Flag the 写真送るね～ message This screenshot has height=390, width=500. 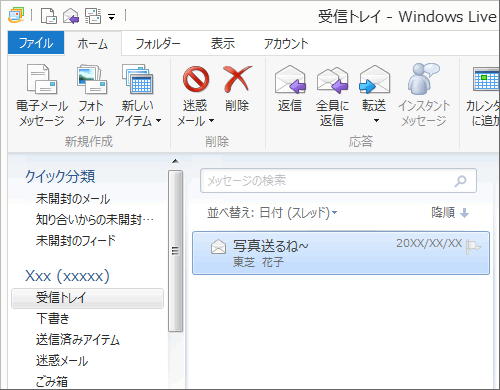[x=473, y=247]
